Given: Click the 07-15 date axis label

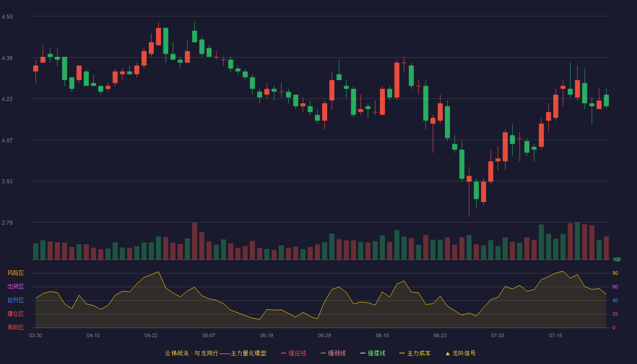Looking at the screenshot, I should click(556, 335).
